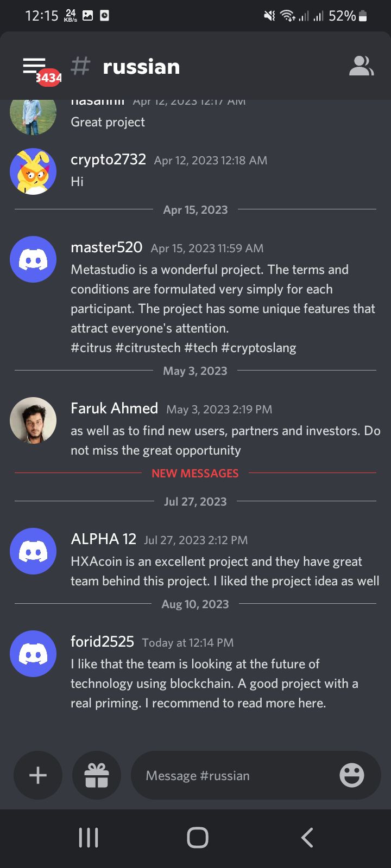Image resolution: width=391 pixels, height=868 pixels.
Task: Tap the Android back navigation arrow
Action: [307, 838]
